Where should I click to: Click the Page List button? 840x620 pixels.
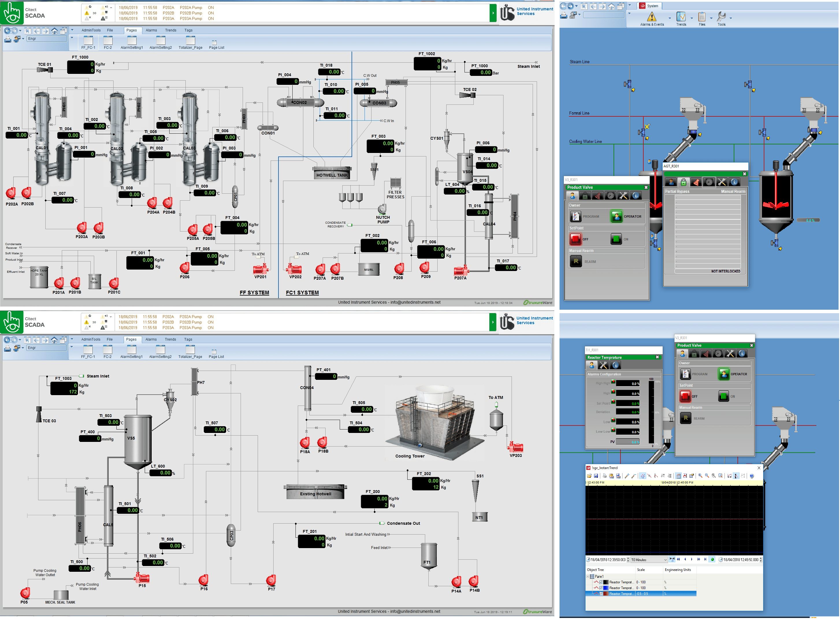pos(216,44)
